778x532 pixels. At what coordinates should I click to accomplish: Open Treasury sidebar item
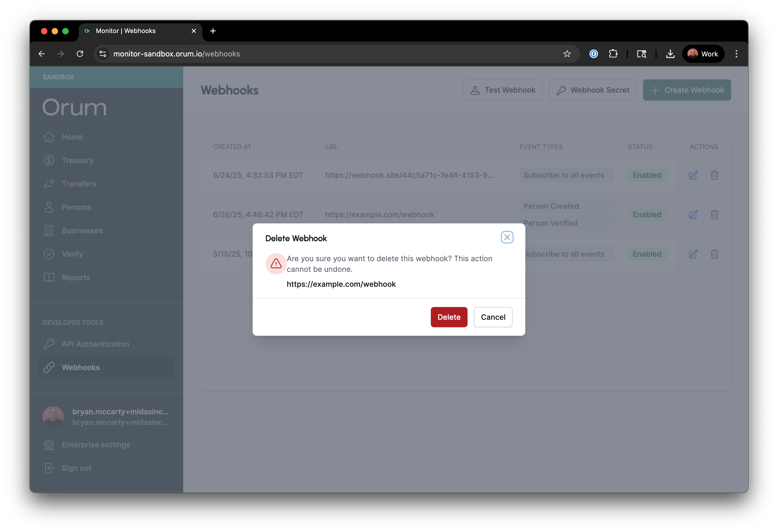coord(77,160)
